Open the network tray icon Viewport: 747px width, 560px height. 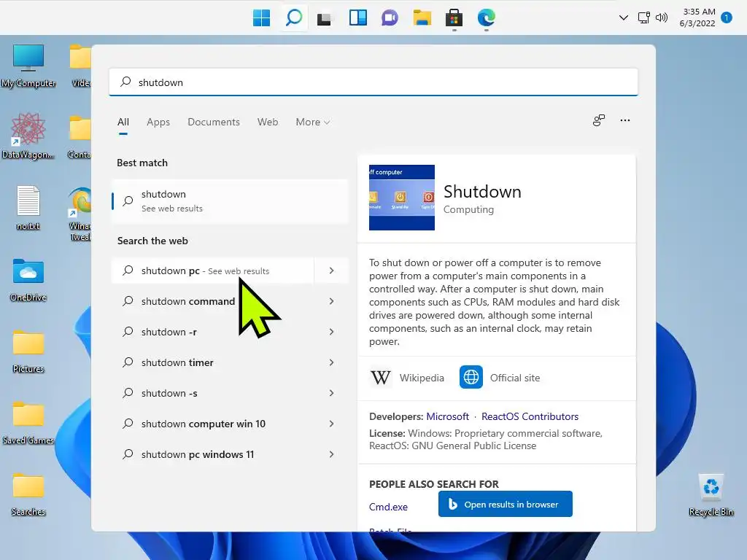pyautogui.click(x=643, y=18)
